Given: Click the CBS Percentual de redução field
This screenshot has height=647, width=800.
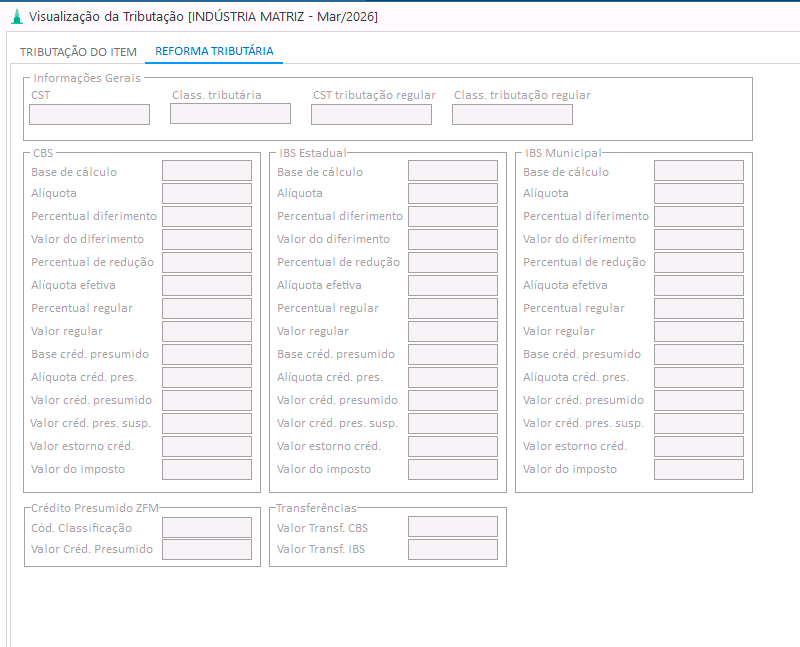Looking at the screenshot, I should (x=207, y=263).
